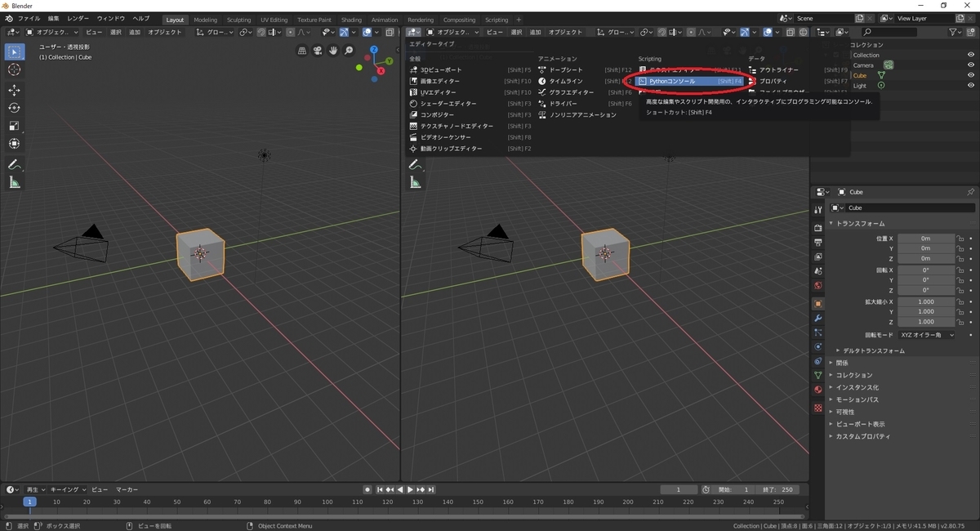Select the Annotate tool in left viewport

pos(14,164)
